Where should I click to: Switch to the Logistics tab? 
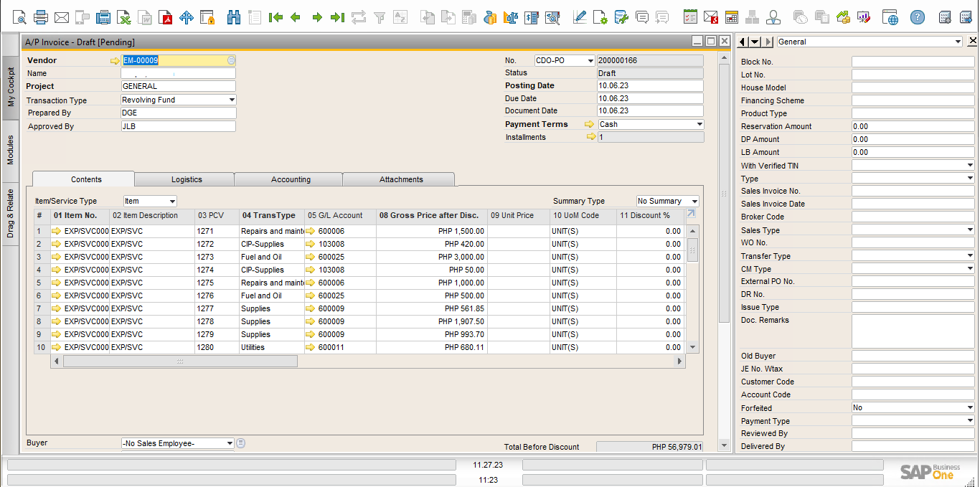pyautogui.click(x=187, y=179)
